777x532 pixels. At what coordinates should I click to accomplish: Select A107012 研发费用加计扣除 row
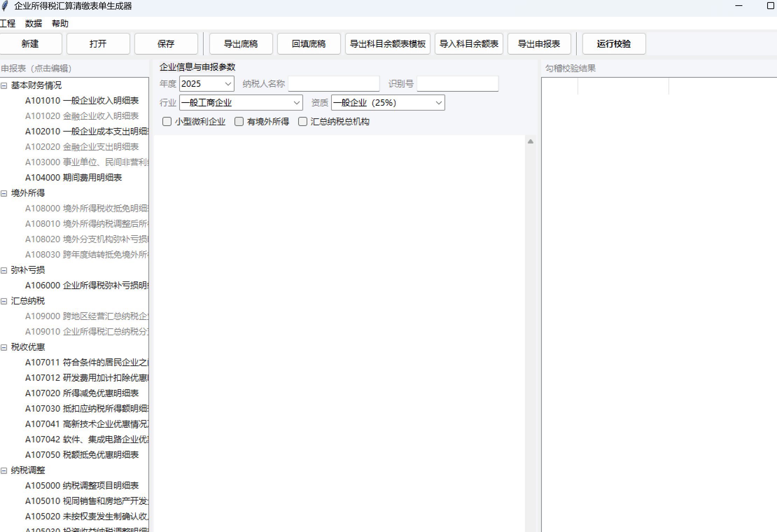87,378
